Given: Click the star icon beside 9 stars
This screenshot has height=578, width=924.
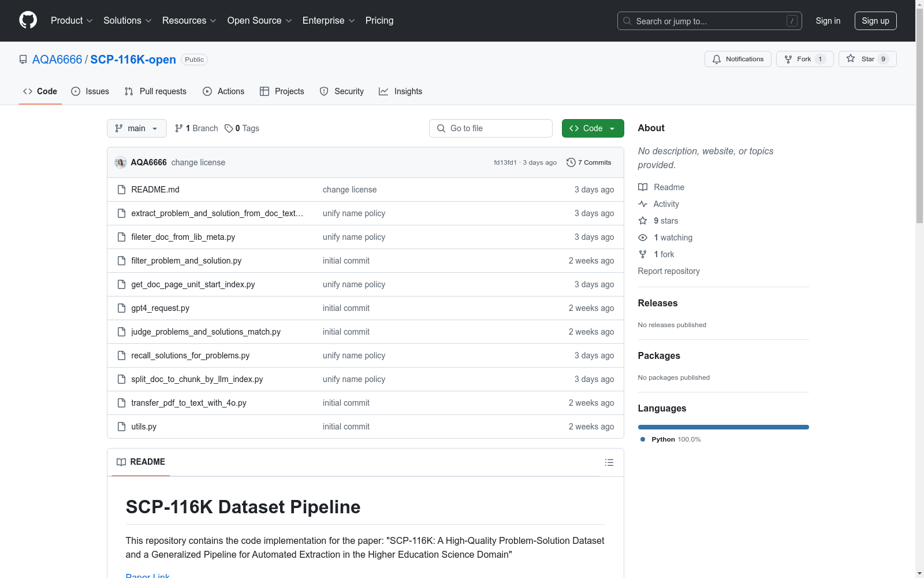Looking at the screenshot, I should 643,221.
